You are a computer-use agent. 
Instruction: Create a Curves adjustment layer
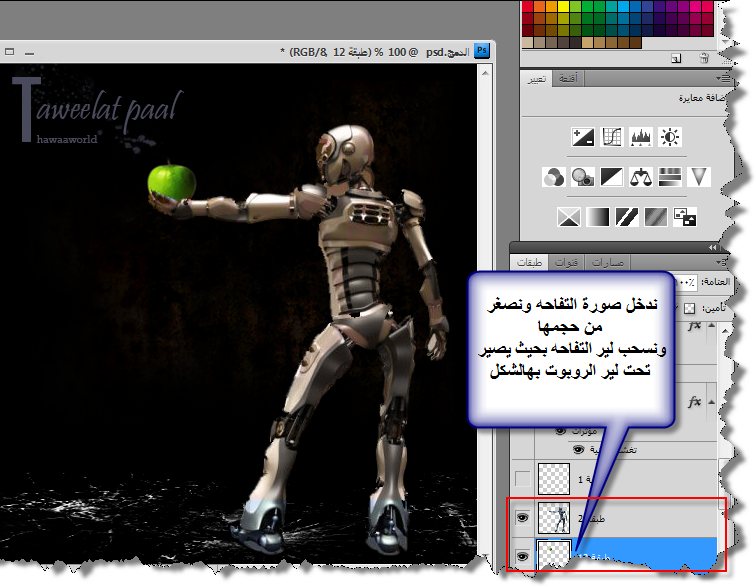[x=612, y=137]
